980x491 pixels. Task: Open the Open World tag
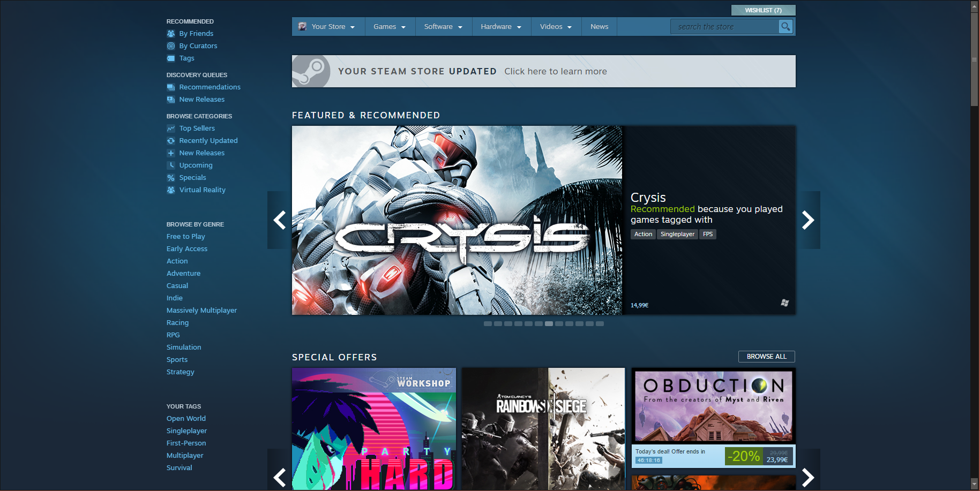(x=186, y=419)
